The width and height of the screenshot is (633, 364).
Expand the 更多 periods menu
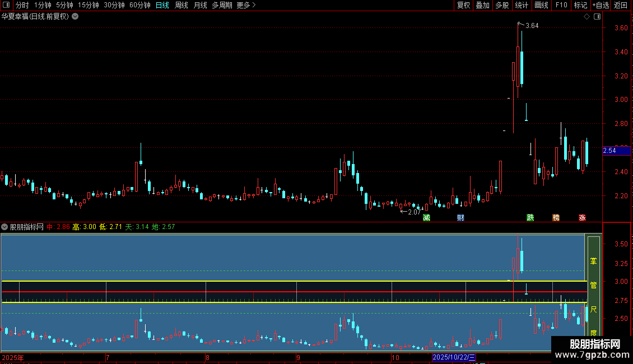click(246, 5)
